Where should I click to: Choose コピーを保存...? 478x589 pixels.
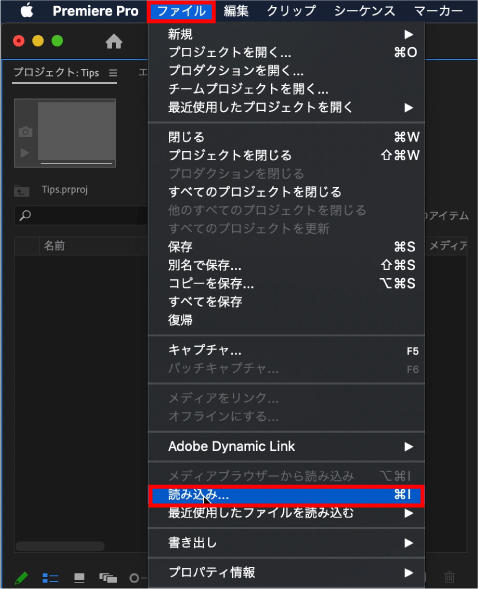(286, 283)
